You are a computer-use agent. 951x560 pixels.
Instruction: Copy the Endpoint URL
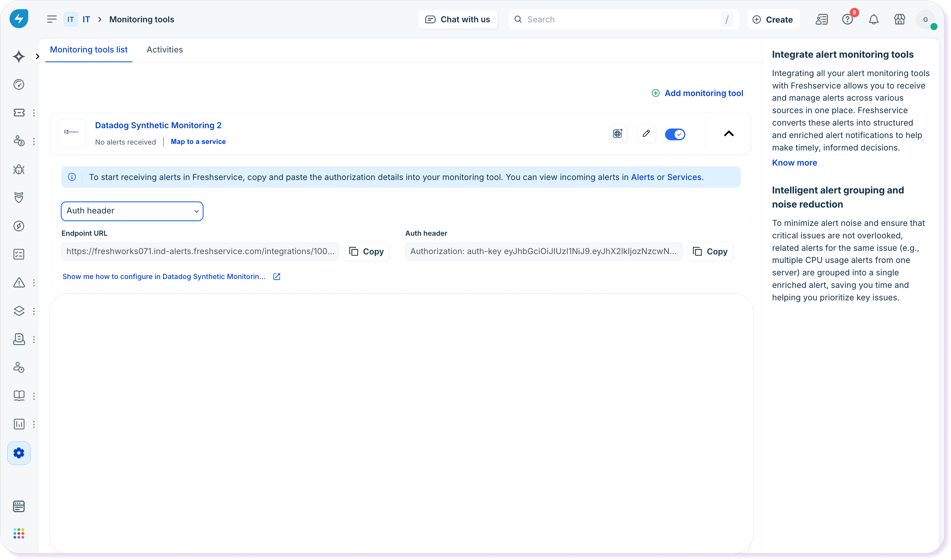[366, 252]
